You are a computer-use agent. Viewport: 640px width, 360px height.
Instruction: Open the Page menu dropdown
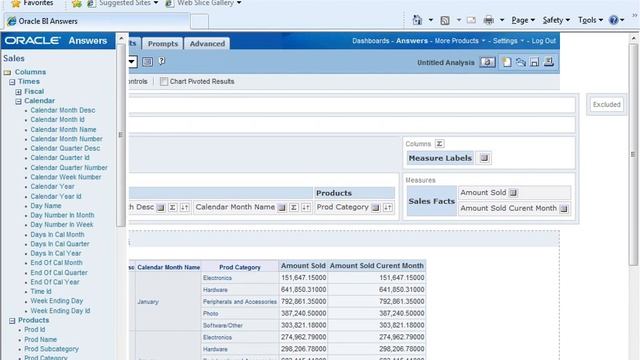point(523,20)
